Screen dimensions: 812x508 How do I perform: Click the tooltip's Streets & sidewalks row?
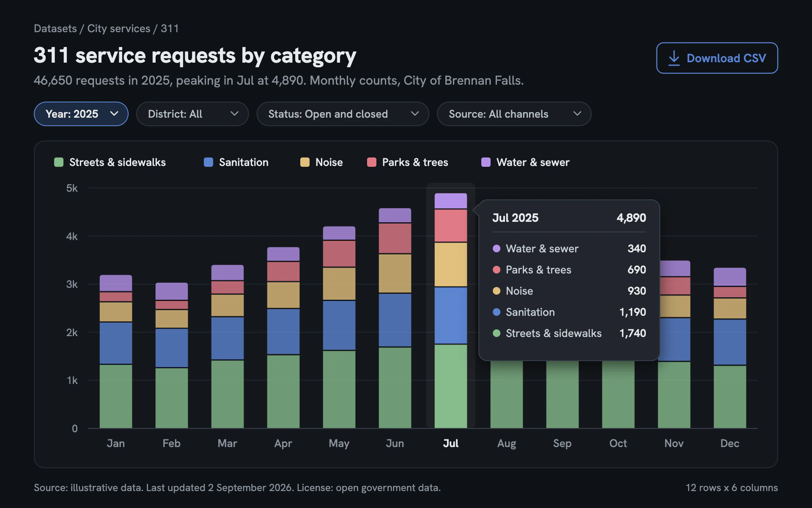coord(569,333)
